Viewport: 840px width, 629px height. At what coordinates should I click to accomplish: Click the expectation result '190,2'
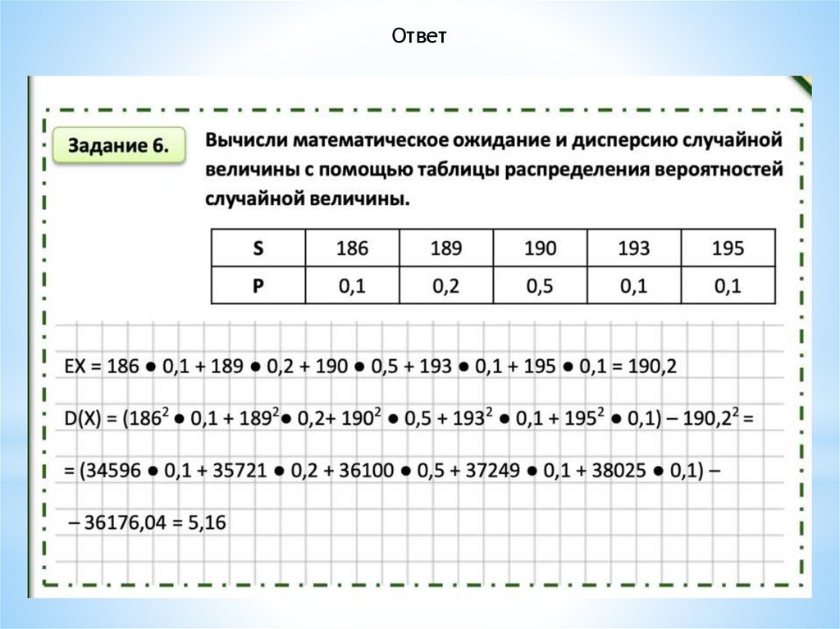pyautogui.click(x=652, y=367)
